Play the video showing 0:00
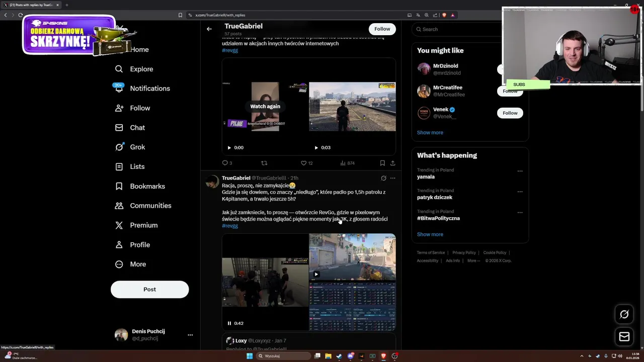The height and width of the screenshot is (362, 644). pos(229,148)
